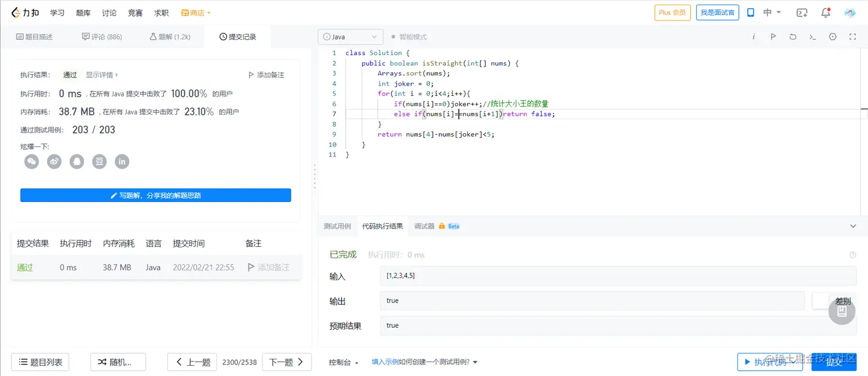Click the 输出 true output field
This screenshot has height=376, width=868.
coord(592,301)
